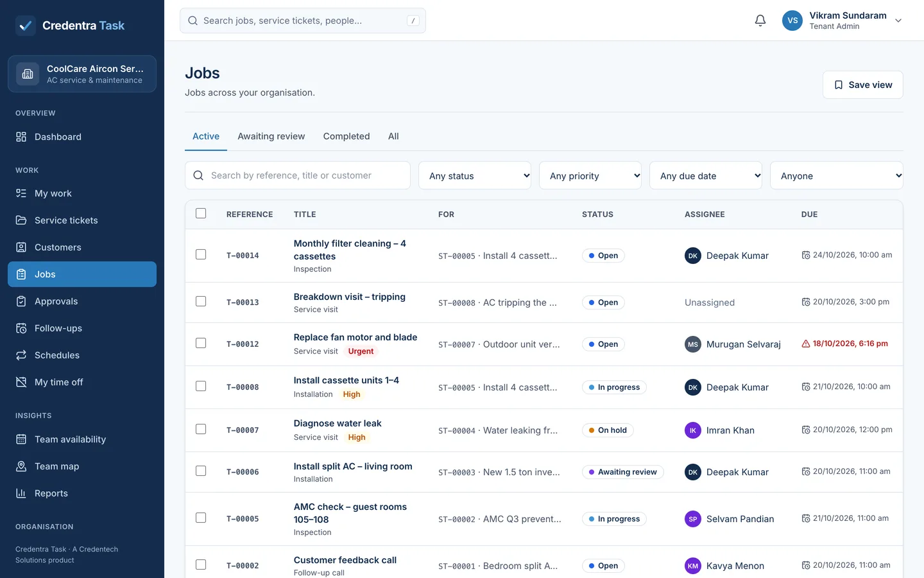The image size is (924, 578).
Task: Open the Anyone assignee dropdown
Action: click(x=837, y=175)
